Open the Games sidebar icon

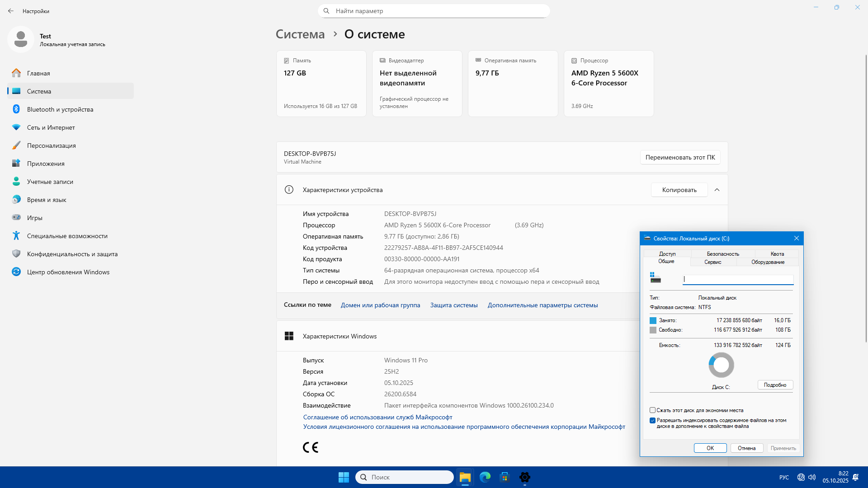(16, 218)
